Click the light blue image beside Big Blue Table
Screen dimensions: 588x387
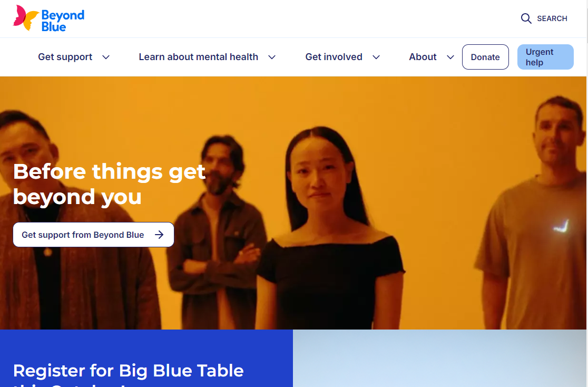(439, 358)
